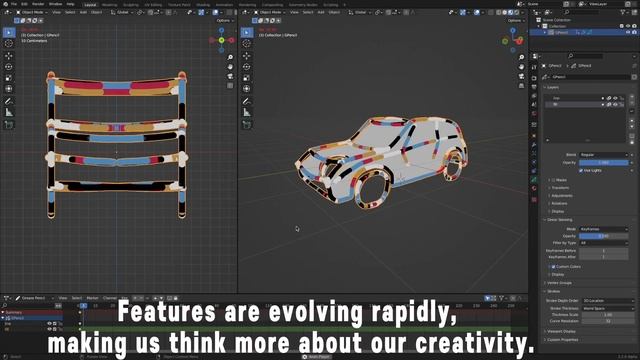Screen dimensions: 640x360
Task: Select the Move tool in right viewport
Action: pyautogui.click(x=247, y=56)
